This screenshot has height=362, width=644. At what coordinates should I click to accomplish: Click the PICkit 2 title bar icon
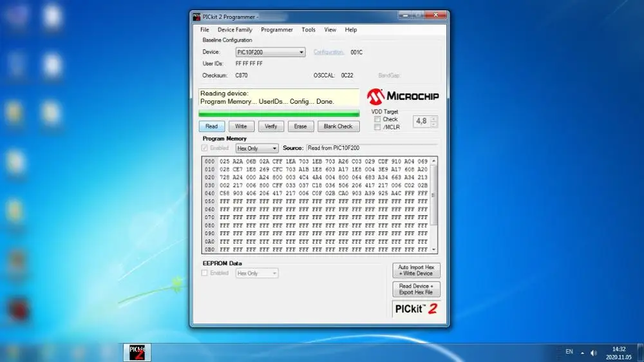tap(196, 17)
